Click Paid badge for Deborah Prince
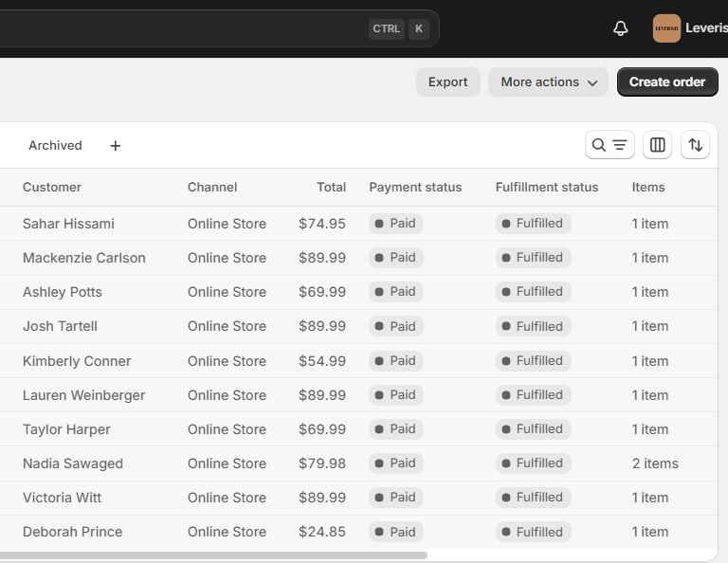Screen dimensions: 728x563 point(395,532)
